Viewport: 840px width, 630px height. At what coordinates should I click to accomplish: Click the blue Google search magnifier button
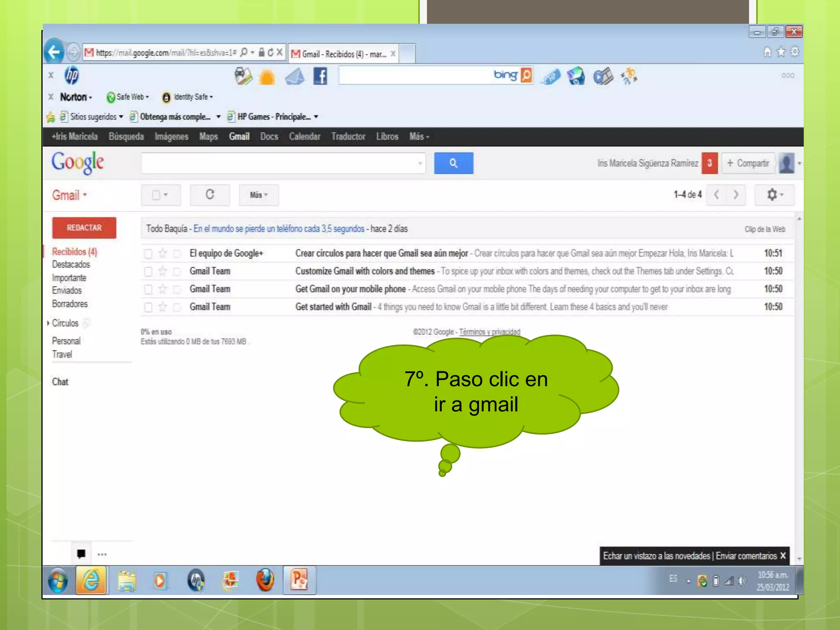coord(454,163)
